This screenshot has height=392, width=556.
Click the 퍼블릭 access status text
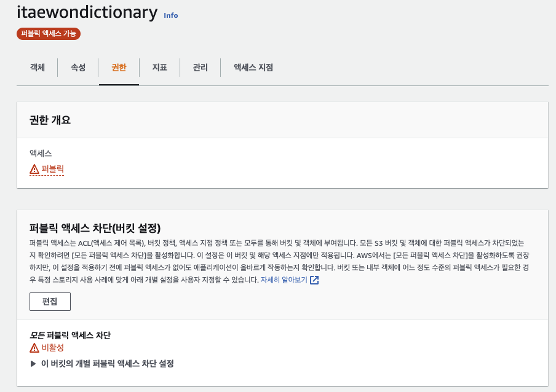point(52,169)
